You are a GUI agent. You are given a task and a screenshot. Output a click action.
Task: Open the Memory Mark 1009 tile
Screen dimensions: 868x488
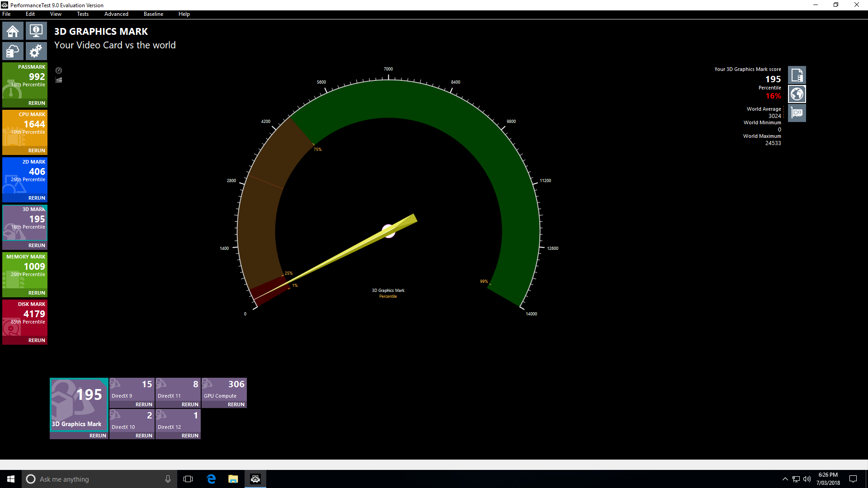click(x=25, y=270)
